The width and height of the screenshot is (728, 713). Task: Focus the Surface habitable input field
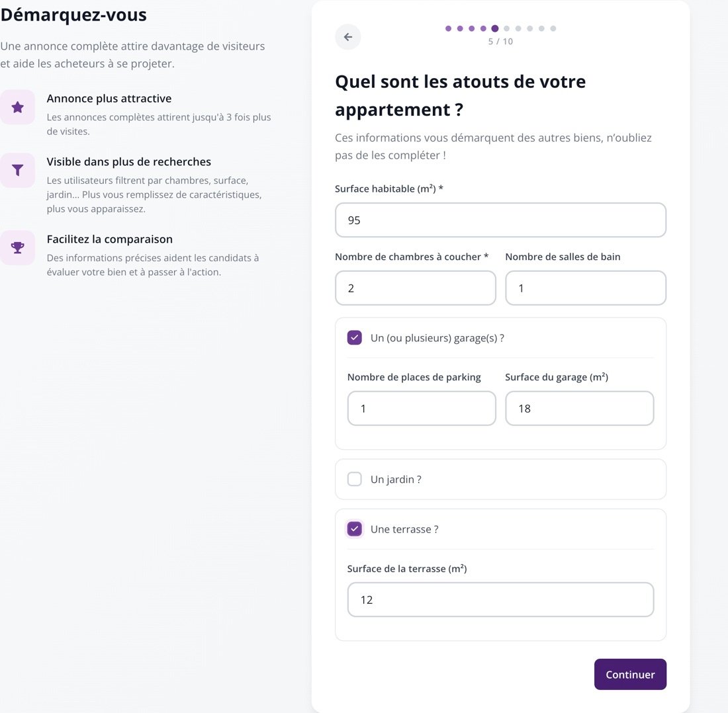tap(500, 220)
